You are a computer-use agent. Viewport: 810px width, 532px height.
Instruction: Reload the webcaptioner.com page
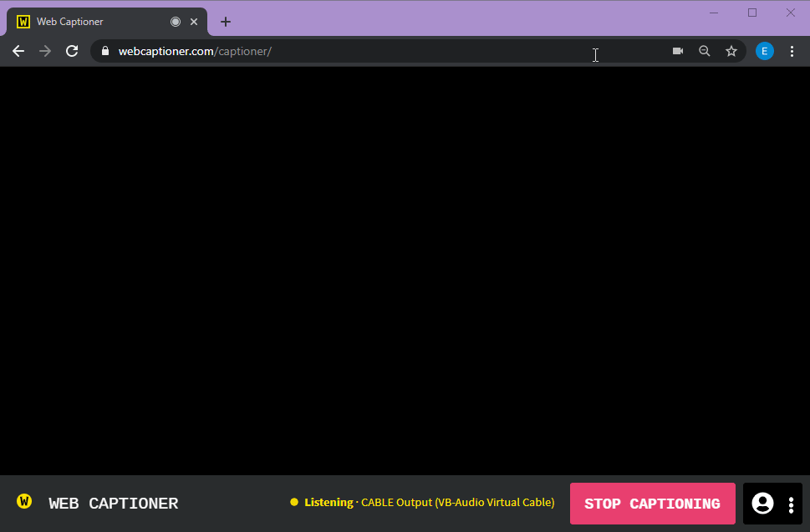[x=72, y=51]
